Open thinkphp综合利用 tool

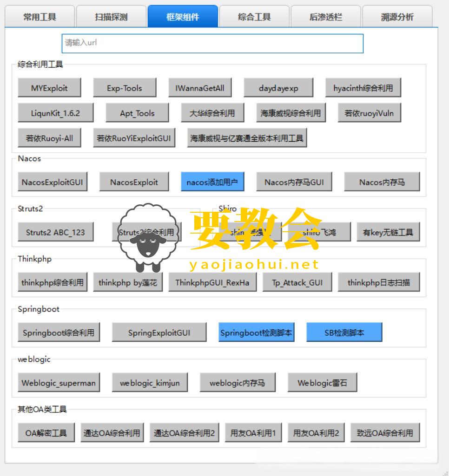[53, 282]
